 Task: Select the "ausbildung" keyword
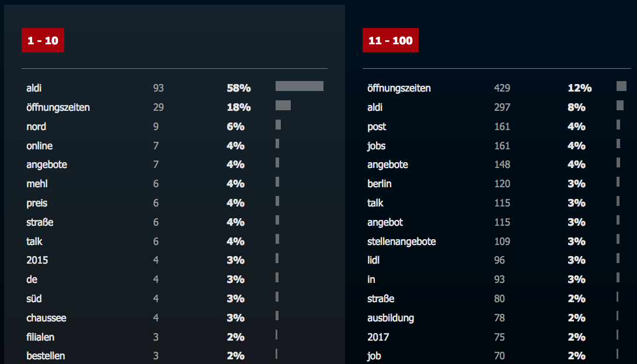pyautogui.click(x=391, y=318)
